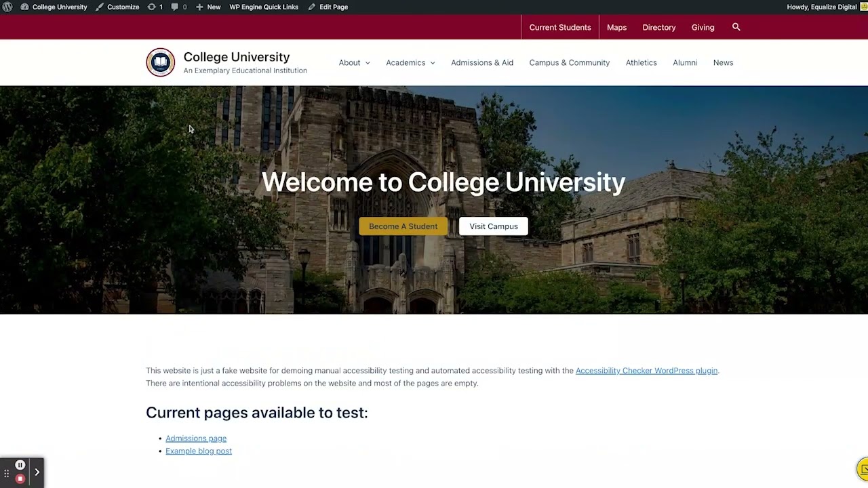Viewport: 868px width, 488px height.
Task: Expand the Academics dropdown menu
Action: click(410, 62)
